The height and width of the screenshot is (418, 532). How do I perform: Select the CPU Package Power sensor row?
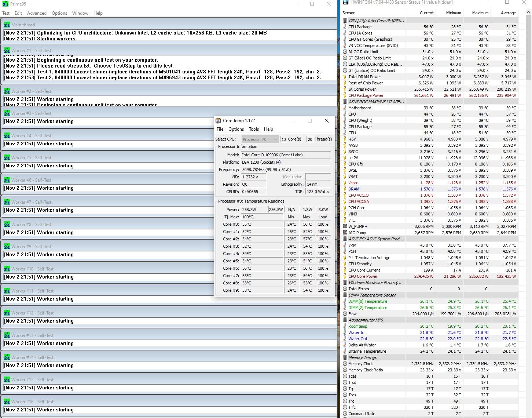click(430, 95)
